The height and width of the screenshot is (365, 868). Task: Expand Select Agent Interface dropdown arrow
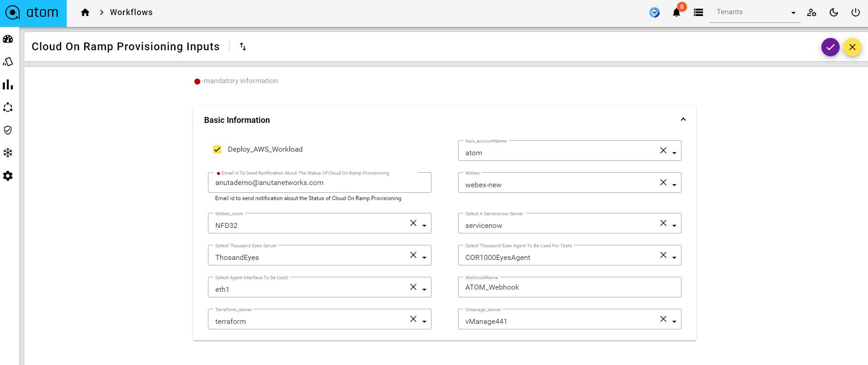click(424, 290)
